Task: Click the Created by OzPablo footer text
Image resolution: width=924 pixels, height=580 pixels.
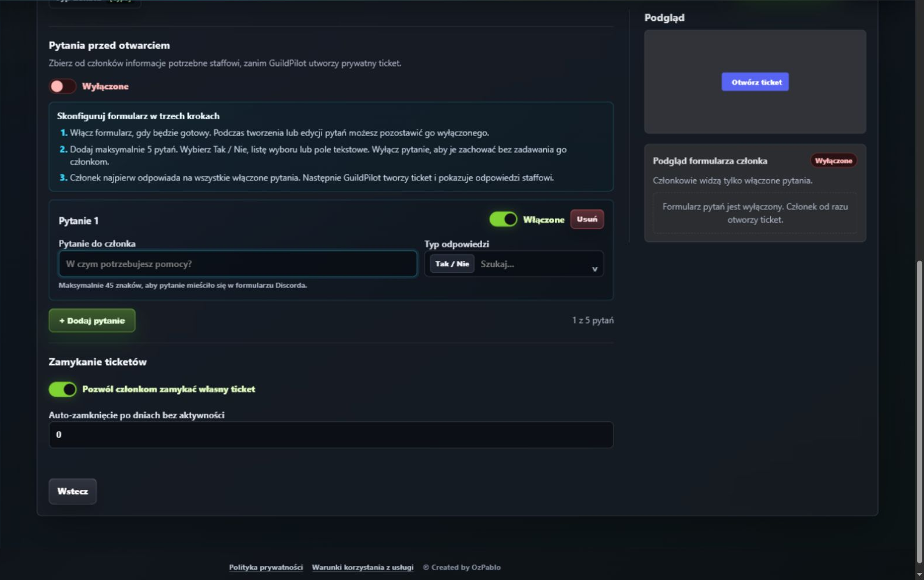Action: 462,567
